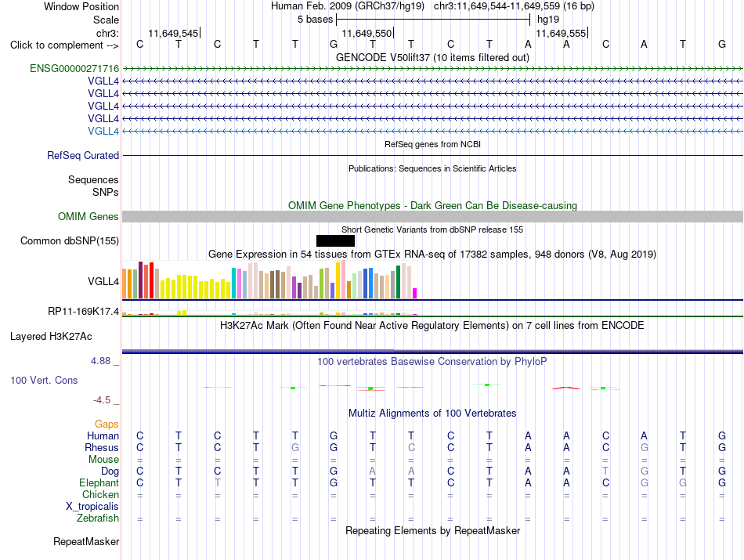Click the Human Feb. 2009 (GRCh37/hg19) text
Image resolution: width=744 pixels, height=560 pixels.
point(347,6)
